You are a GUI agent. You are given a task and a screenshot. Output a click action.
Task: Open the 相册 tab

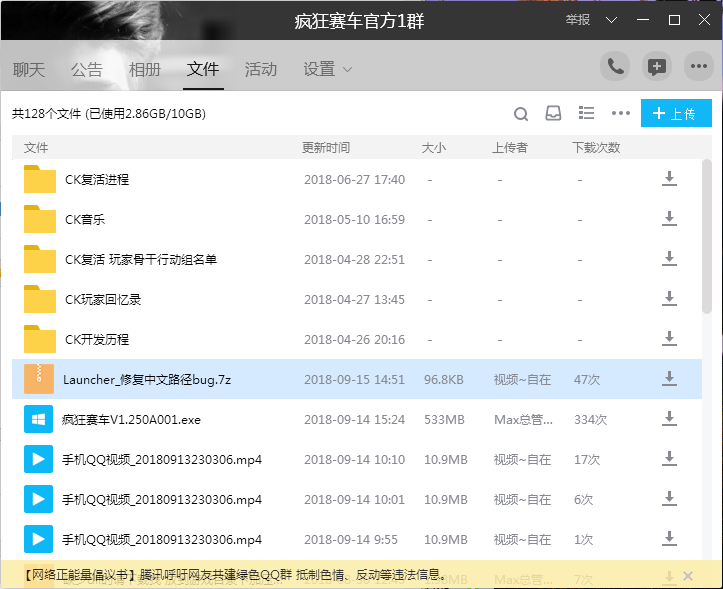145,70
